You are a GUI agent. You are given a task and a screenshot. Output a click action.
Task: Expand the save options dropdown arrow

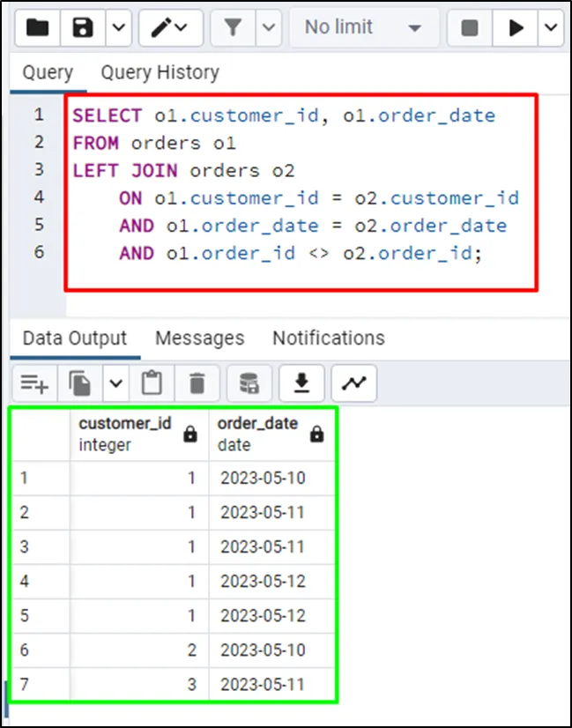[117, 28]
